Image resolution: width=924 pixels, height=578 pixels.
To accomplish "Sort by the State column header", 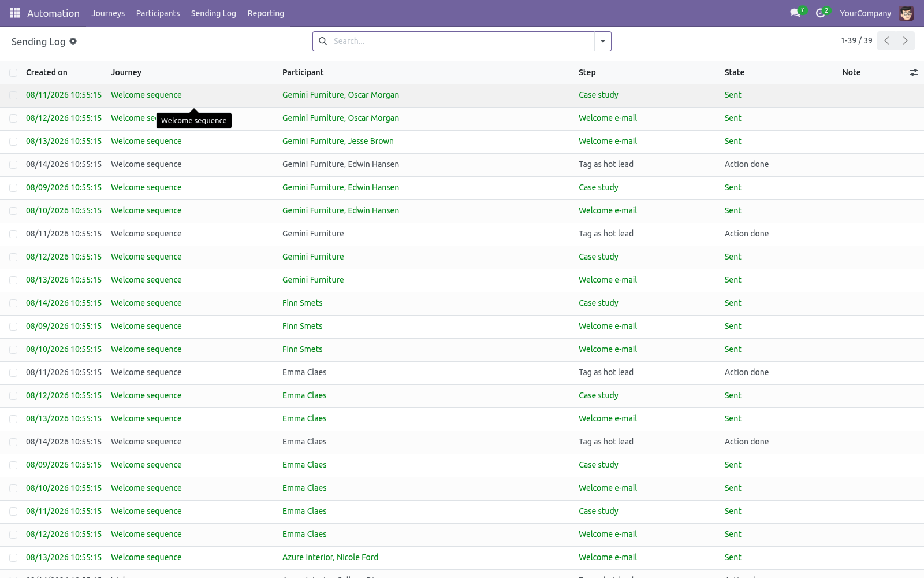I will coord(735,72).
